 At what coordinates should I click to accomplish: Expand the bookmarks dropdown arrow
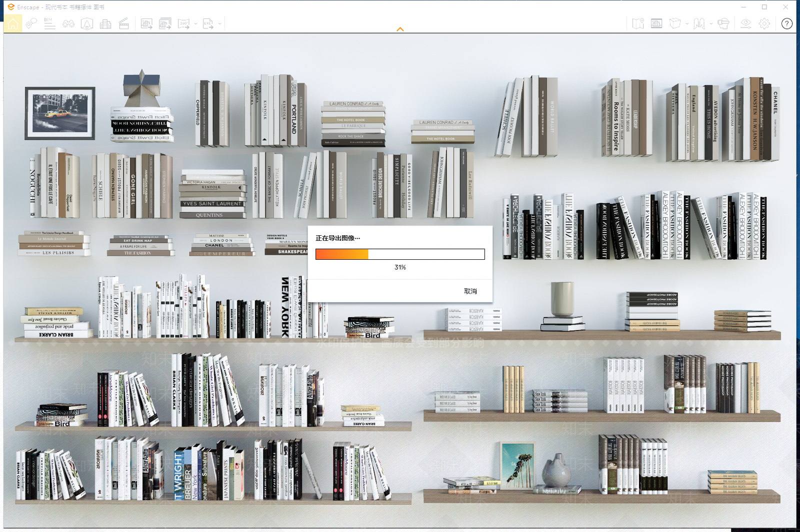[710, 23]
